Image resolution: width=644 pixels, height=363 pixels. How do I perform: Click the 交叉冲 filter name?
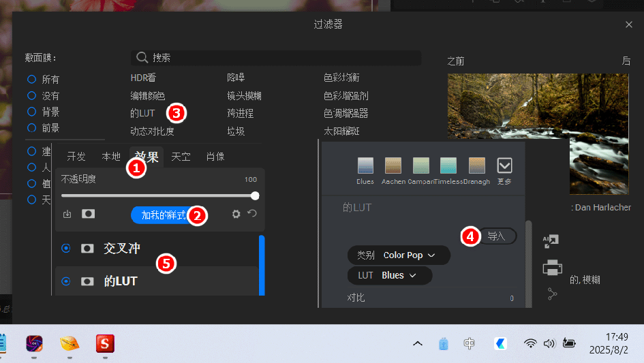coord(122,249)
